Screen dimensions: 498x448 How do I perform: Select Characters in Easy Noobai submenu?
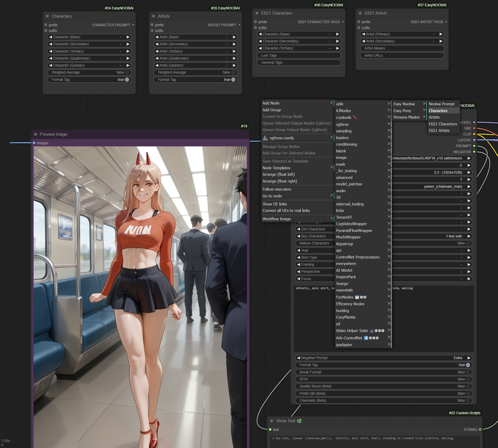pos(438,111)
